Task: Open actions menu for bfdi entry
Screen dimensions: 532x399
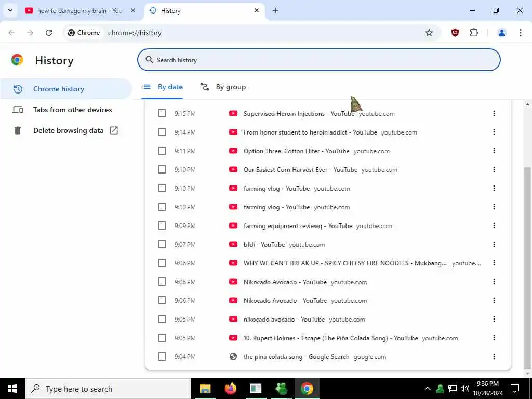Action: pos(494,244)
